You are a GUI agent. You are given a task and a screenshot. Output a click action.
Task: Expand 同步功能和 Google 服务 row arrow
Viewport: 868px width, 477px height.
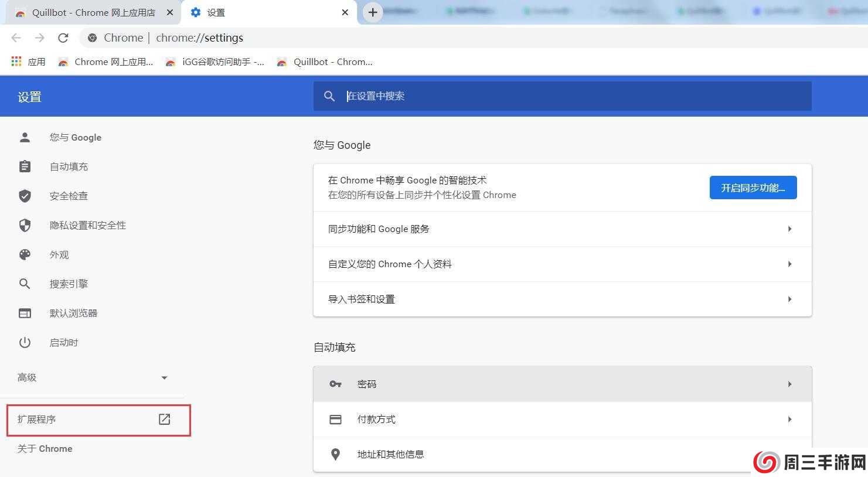[x=789, y=229]
